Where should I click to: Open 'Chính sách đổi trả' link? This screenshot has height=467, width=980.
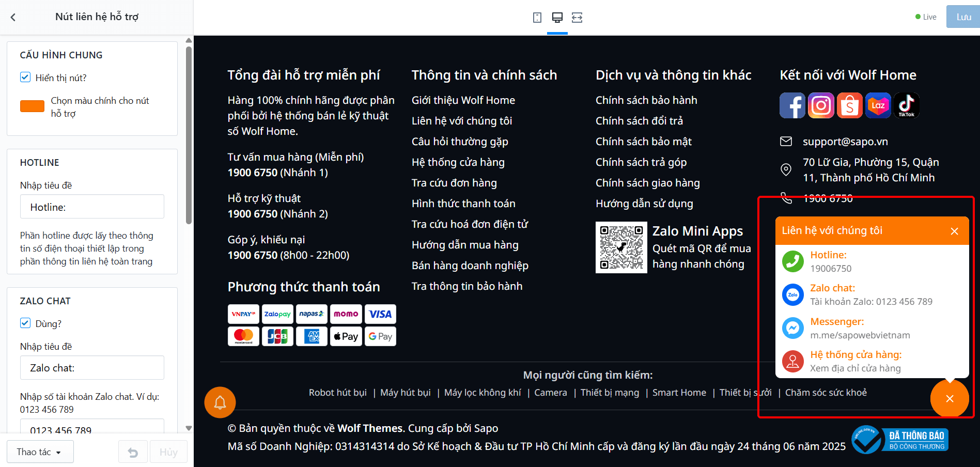(x=639, y=121)
